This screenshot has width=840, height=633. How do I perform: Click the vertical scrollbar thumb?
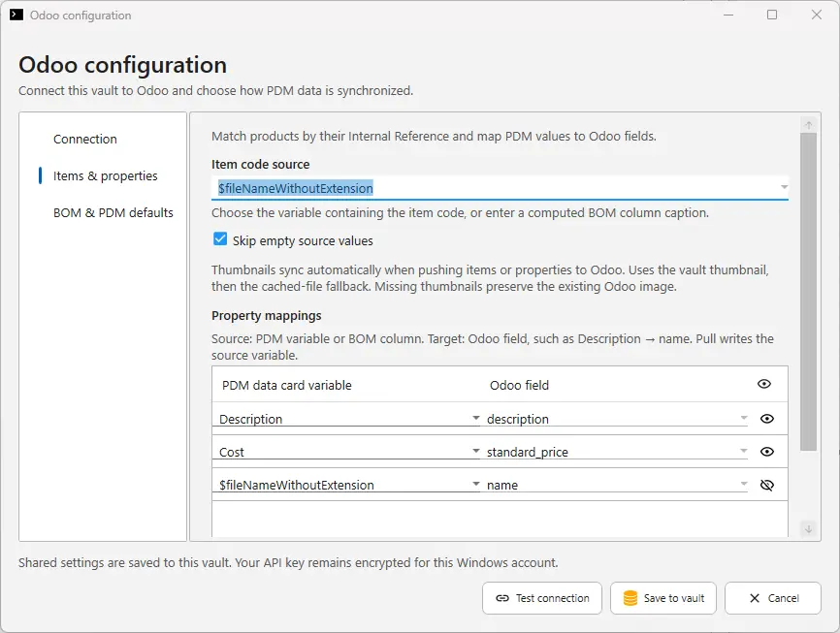(x=808, y=292)
